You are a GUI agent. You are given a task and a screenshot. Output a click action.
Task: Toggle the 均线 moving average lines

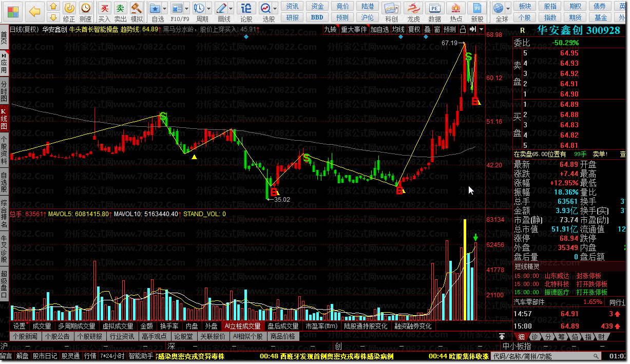click(398, 29)
